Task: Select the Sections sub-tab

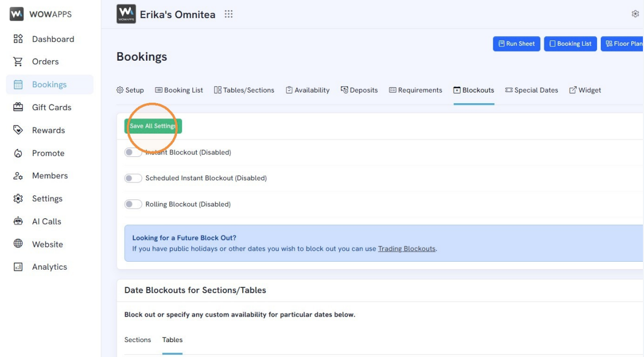Action: click(137, 340)
